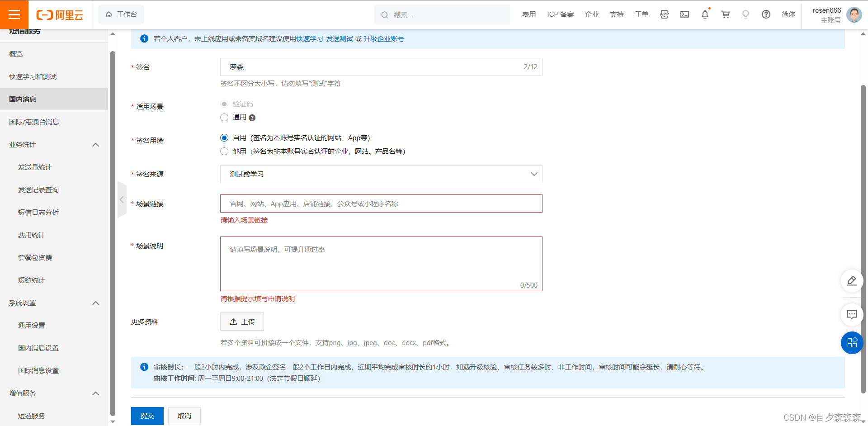
Task: Click the 提交 submit button
Action: click(147, 416)
